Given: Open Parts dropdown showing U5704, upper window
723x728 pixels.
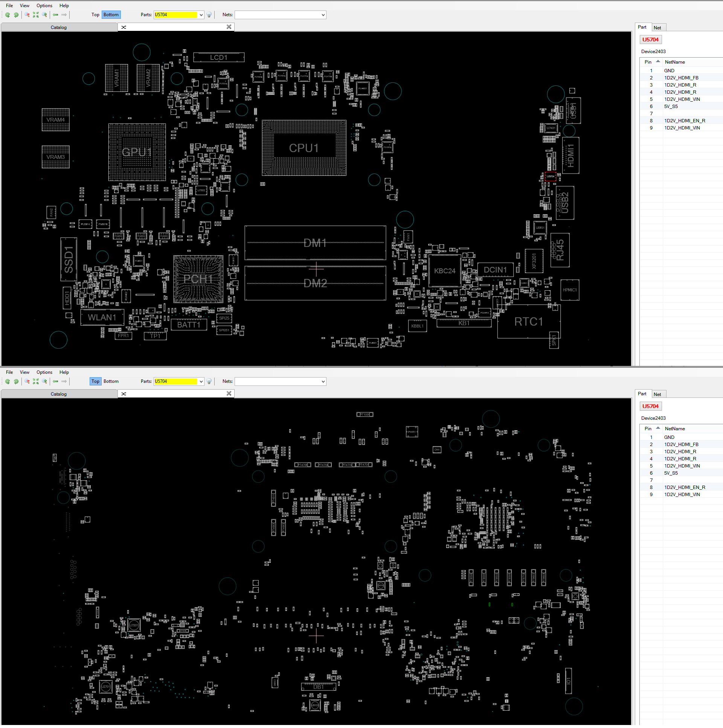Looking at the screenshot, I should click(x=178, y=15).
